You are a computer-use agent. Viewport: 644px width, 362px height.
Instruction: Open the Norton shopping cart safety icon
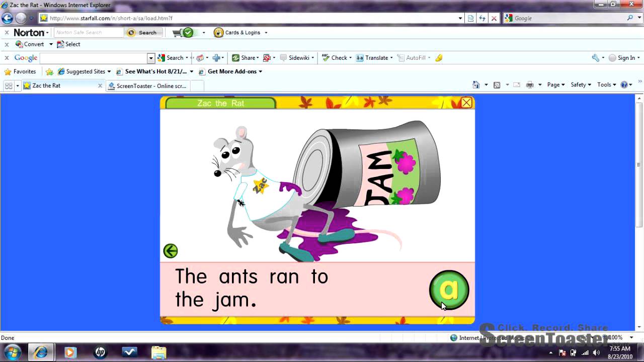(183, 33)
